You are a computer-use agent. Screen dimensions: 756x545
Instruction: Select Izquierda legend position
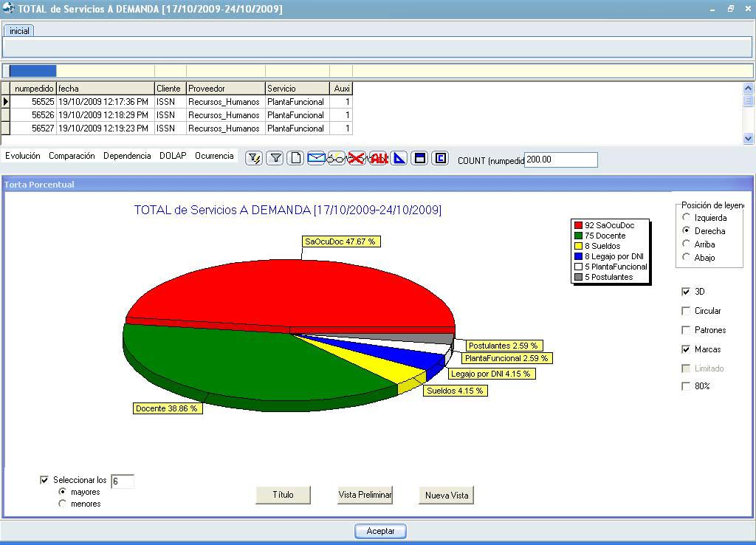(x=687, y=218)
